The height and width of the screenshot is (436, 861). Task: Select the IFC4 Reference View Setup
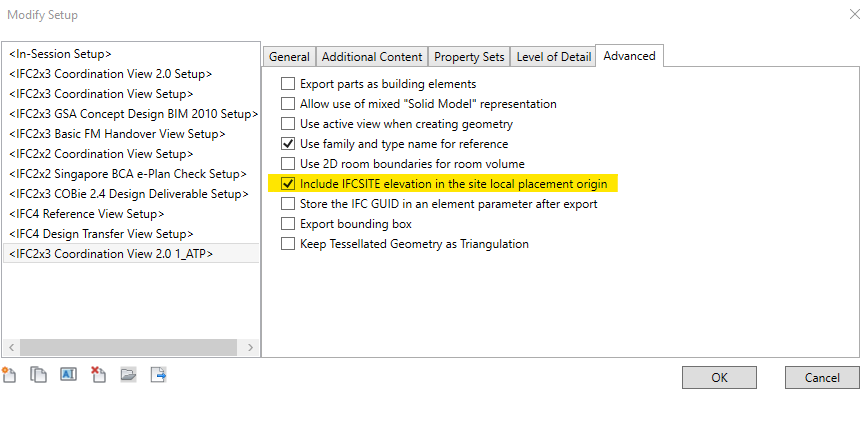coord(86,214)
